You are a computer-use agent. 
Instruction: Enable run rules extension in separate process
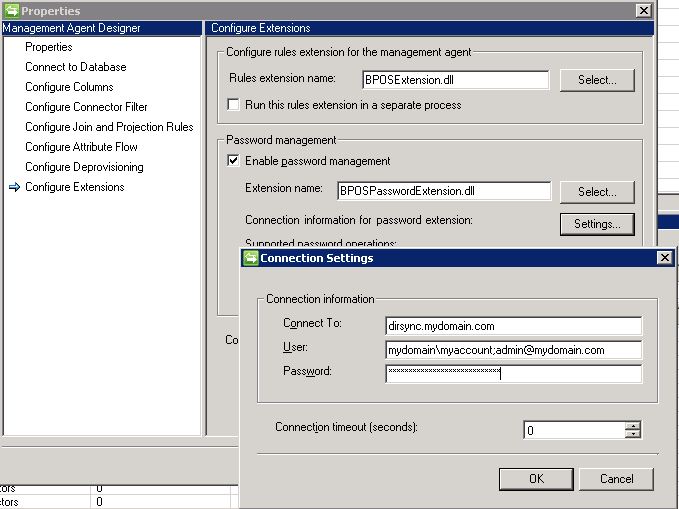pyautogui.click(x=234, y=105)
